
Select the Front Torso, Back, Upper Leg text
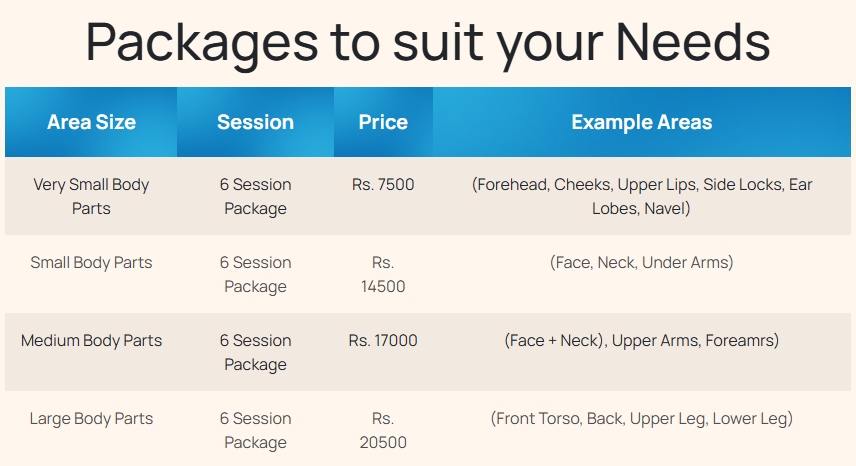pos(641,419)
